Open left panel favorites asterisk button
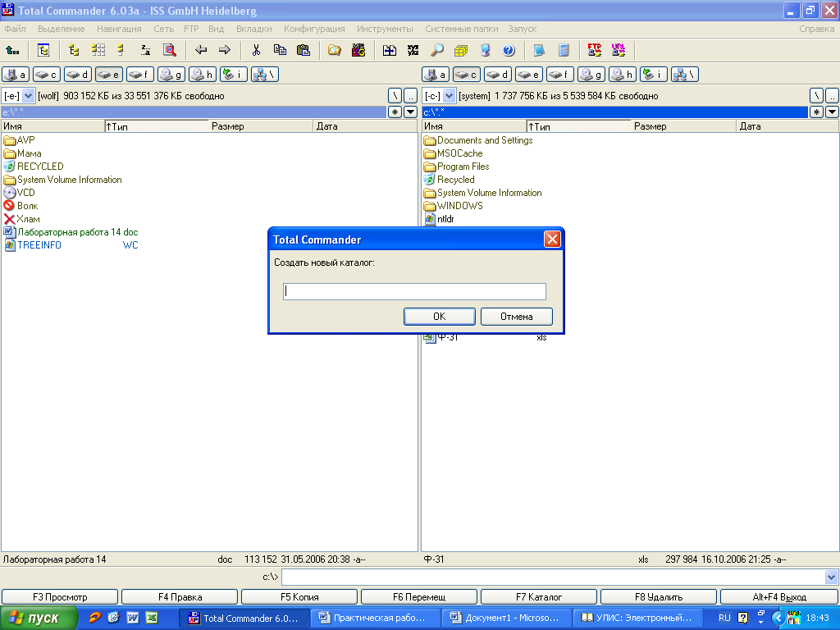 click(x=395, y=112)
